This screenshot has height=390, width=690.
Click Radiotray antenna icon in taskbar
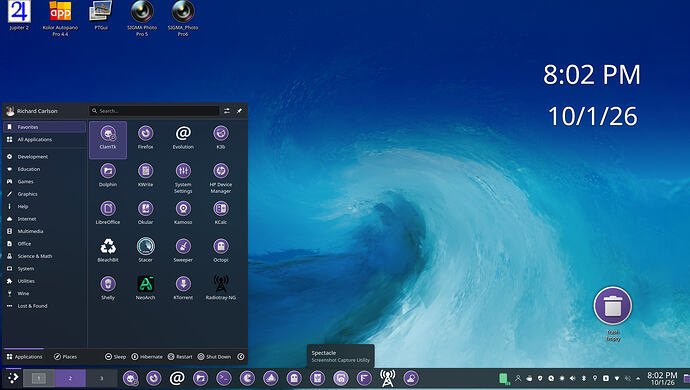click(387, 378)
